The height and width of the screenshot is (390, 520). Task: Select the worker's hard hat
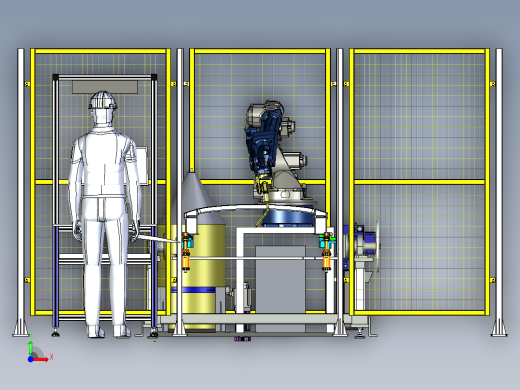click(103, 100)
